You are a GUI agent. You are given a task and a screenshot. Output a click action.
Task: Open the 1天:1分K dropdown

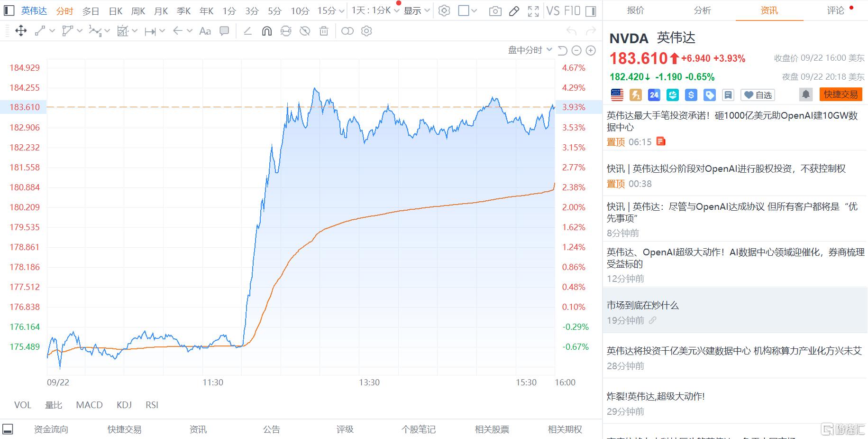point(375,10)
